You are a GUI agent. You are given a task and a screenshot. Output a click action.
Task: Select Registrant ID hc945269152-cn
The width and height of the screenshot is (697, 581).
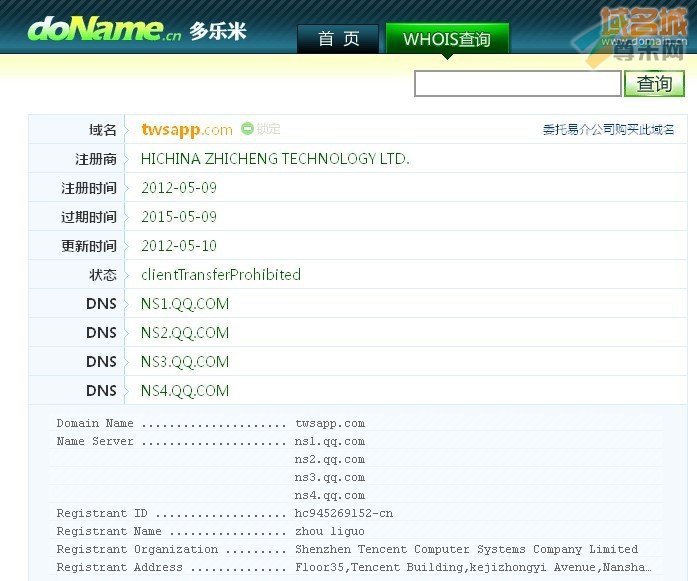point(344,513)
